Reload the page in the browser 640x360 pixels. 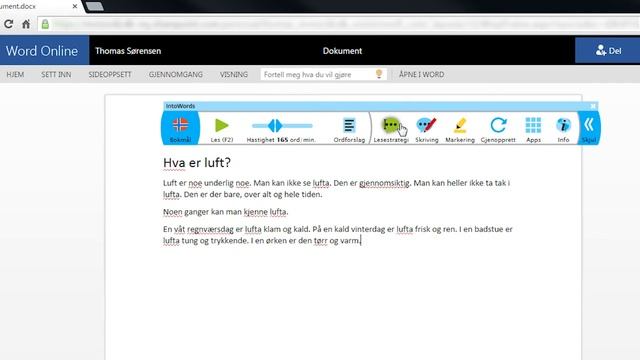[x=9, y=24]
